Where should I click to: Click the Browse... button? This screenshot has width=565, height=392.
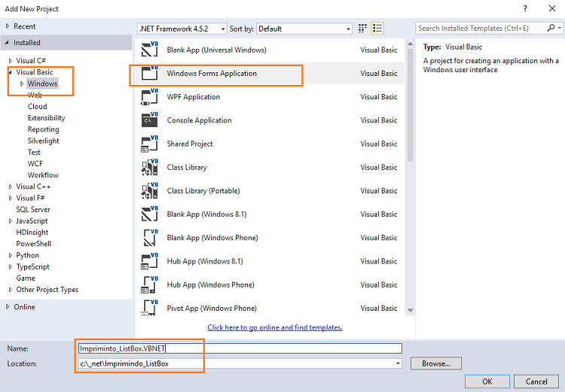click(x=436, y=363)
